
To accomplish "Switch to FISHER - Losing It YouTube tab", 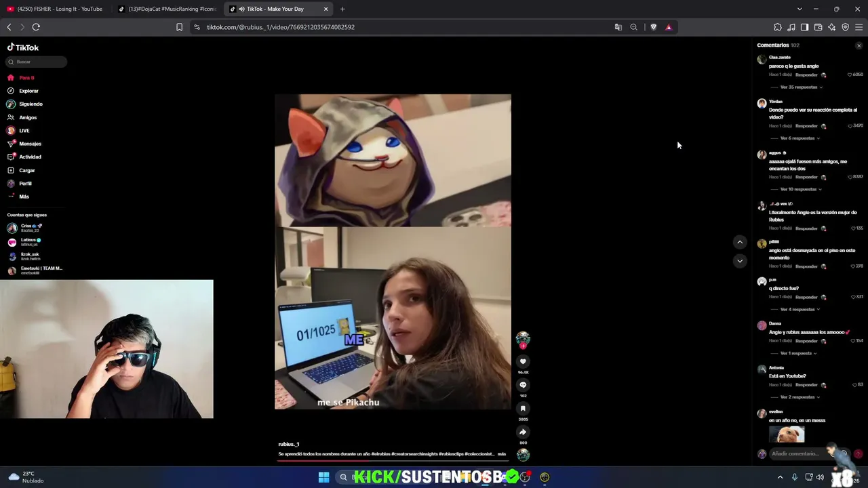I will tap(55, 9).
